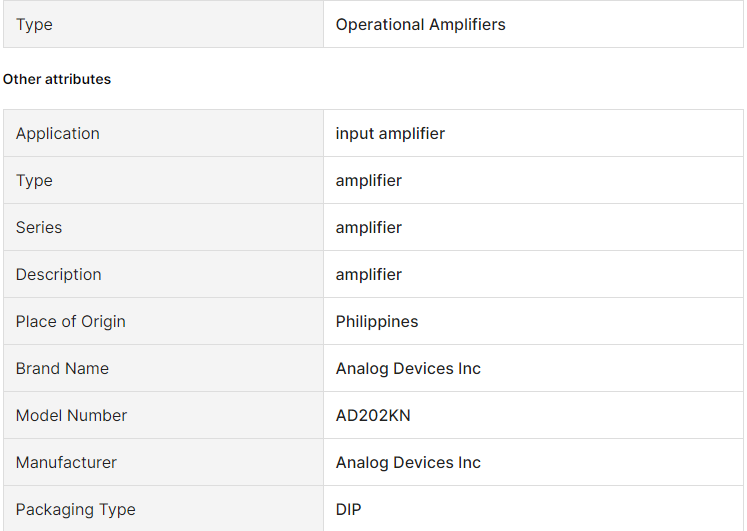
Task: Click the DIP packaging value
Action: click(x=349, y=510)
